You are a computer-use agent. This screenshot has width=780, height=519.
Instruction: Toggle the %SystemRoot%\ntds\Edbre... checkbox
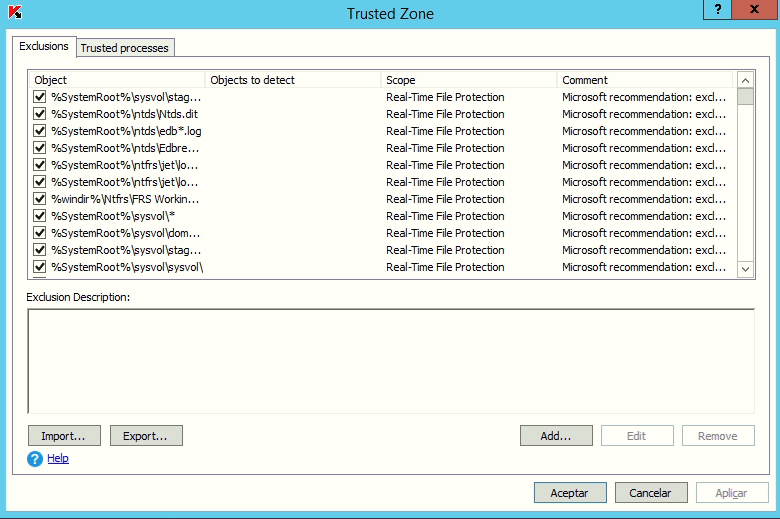(x=39, y=148)
